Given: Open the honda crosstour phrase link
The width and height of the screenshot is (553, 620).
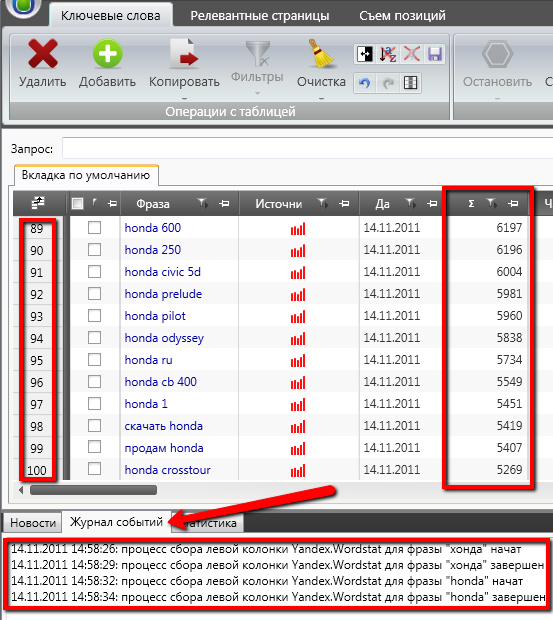Looking at the screenshot, I should [168, 470].
